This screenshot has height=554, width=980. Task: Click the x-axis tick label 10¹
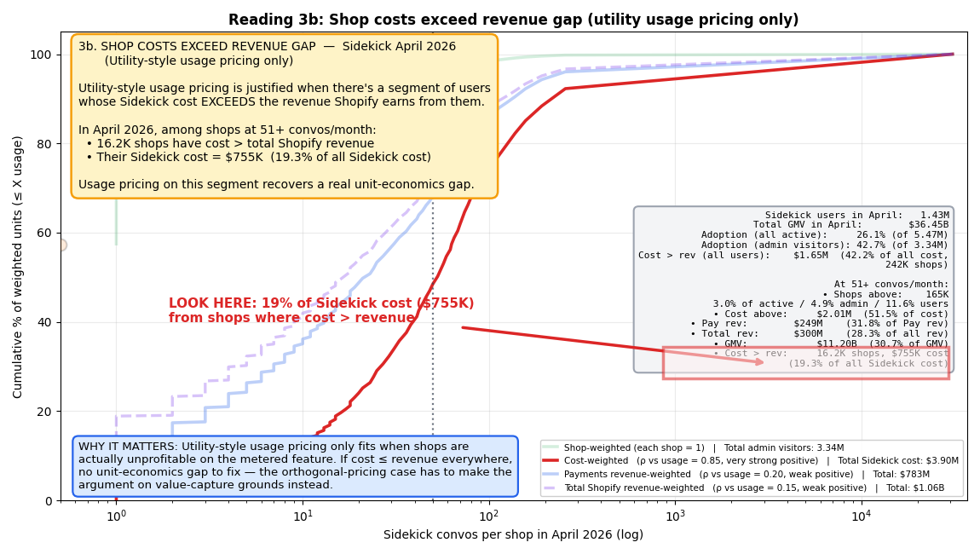[x=303, y=516]
